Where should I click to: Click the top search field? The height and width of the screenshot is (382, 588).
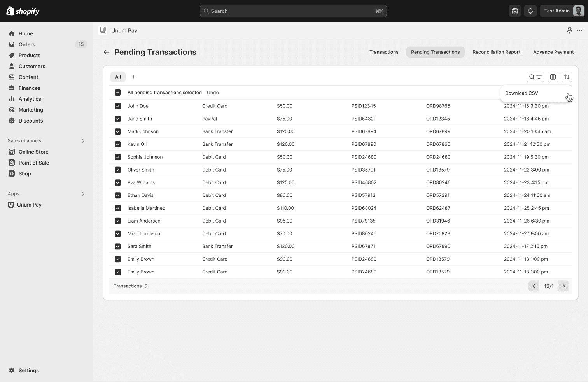[x=293, y=11]
